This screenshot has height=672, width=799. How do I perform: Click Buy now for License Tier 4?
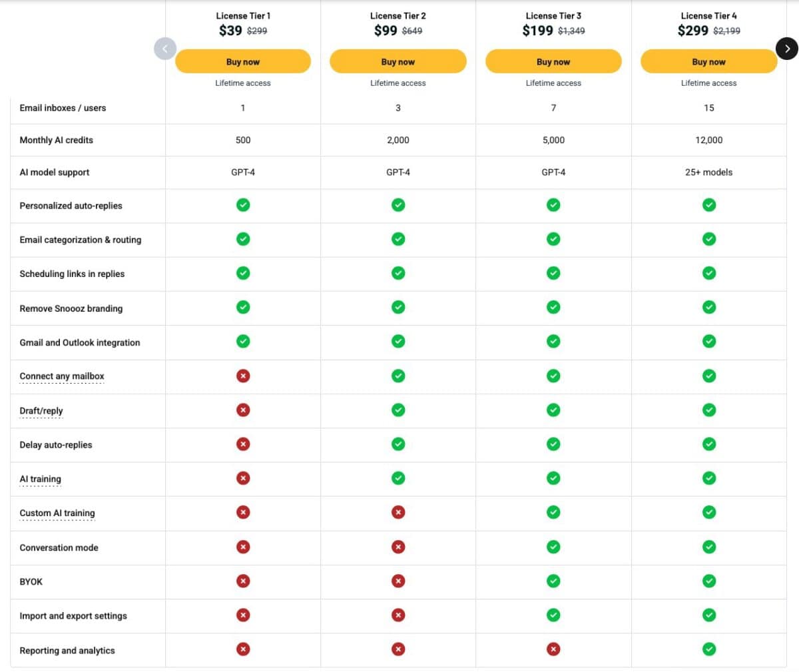[x=709, y=61]
